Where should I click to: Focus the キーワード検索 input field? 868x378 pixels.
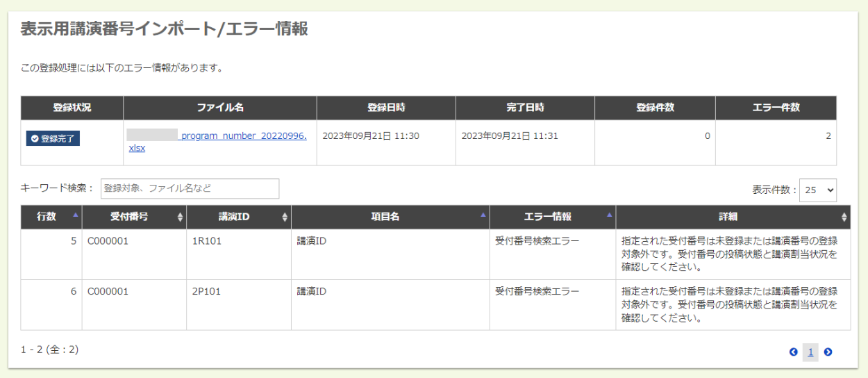point(190,188)
